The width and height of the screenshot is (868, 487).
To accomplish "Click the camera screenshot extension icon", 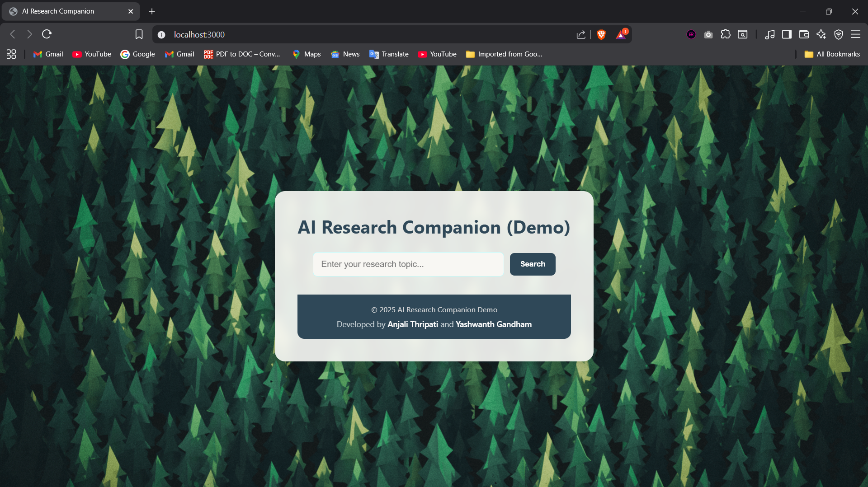I will pos(708,35).
